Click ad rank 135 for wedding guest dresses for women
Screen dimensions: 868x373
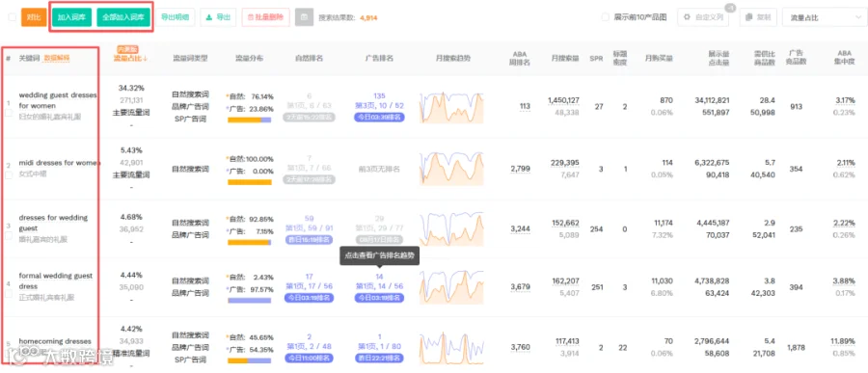[380, 95]
